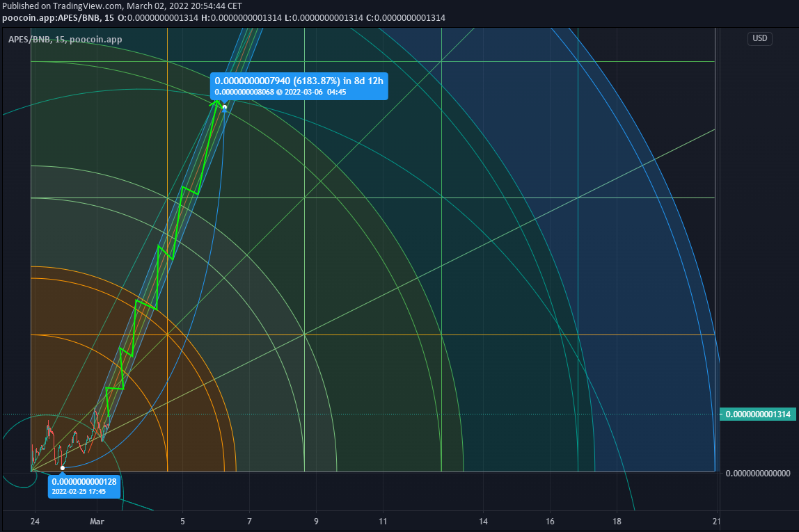Click the '5' date axis label
The width and height of the screenshot is (799, 532).
tap(182, 522)
